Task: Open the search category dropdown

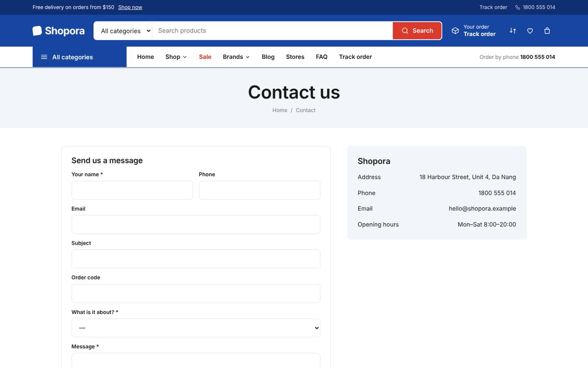Action: (x=123, y=30)
